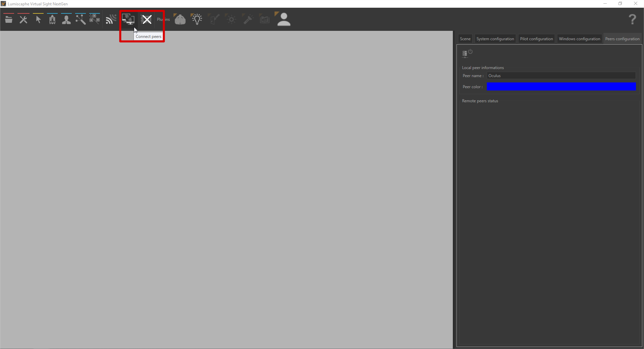Screen dimensions: 644x349
Task: Open the Pilot configuration tab
Action: click(536, 39)
